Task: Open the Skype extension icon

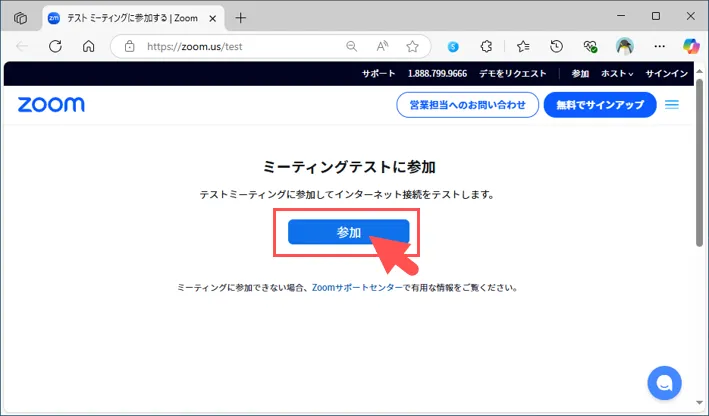Action: coord(453,46)
